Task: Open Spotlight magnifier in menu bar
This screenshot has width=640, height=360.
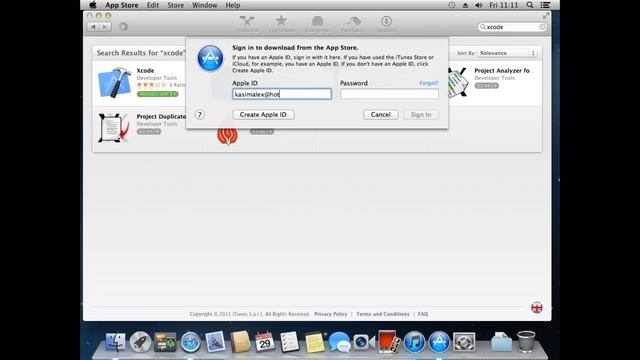Action: coord(530,5)
